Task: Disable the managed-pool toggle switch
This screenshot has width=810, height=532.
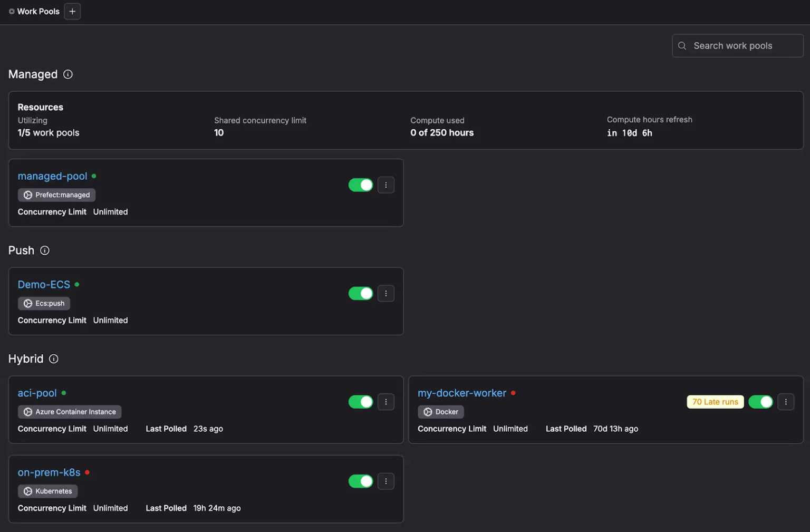Action: 361,185
